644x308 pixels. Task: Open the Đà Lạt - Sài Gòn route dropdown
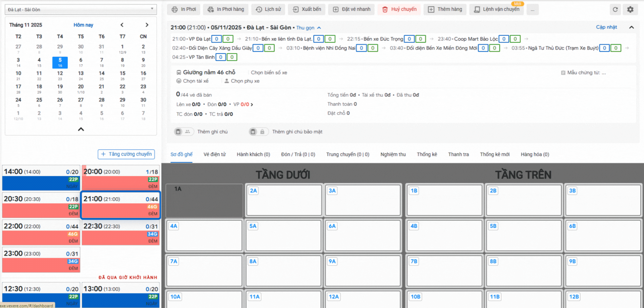point(81,9)
